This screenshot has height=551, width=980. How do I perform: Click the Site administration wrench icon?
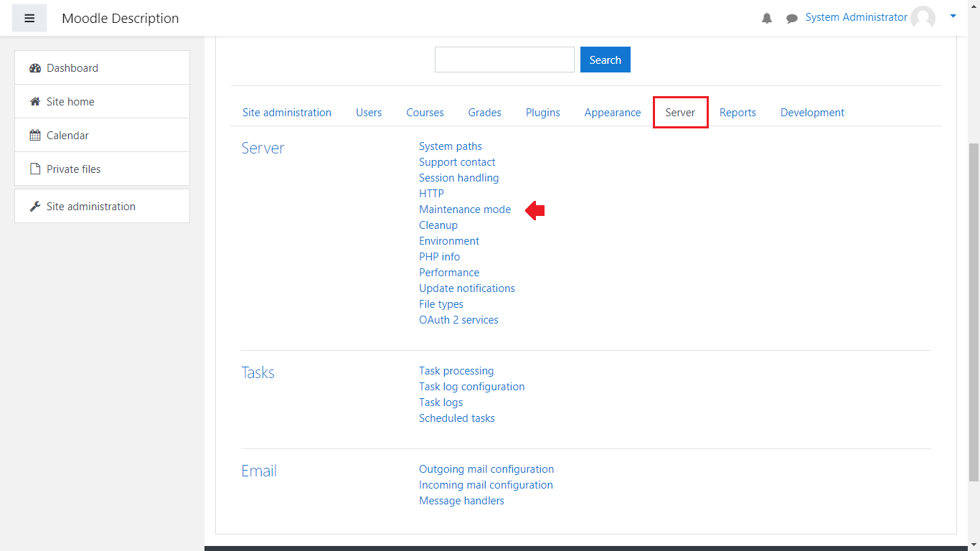[35, 207]
